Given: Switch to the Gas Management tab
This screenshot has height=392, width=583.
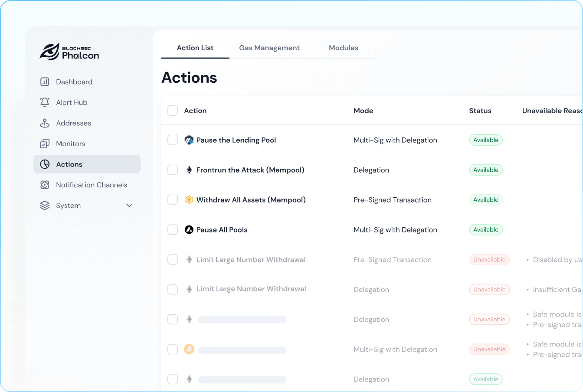Looking at the screenshot, I should point(269,48).
